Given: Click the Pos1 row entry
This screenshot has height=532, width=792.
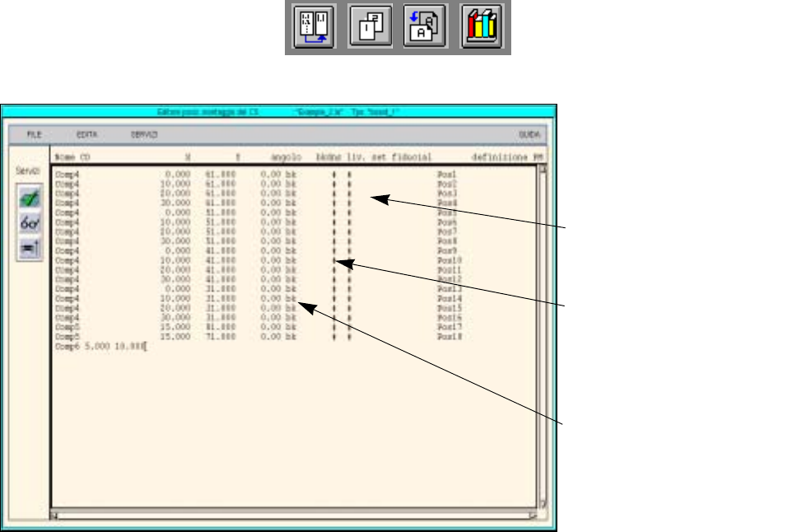Looking at the screenshot, I should (258, 175).
